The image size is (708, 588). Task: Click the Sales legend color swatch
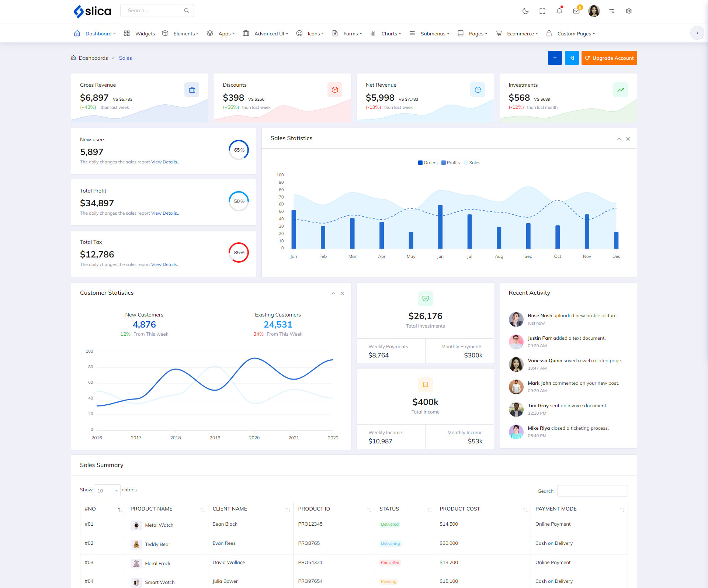point(466,163)
